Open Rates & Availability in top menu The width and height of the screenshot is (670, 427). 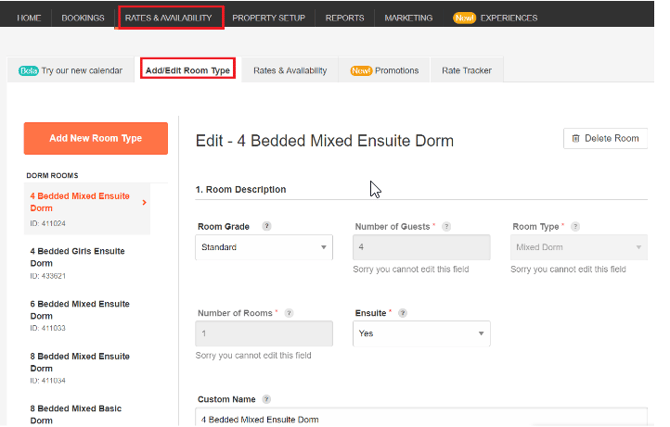[168, 18]
